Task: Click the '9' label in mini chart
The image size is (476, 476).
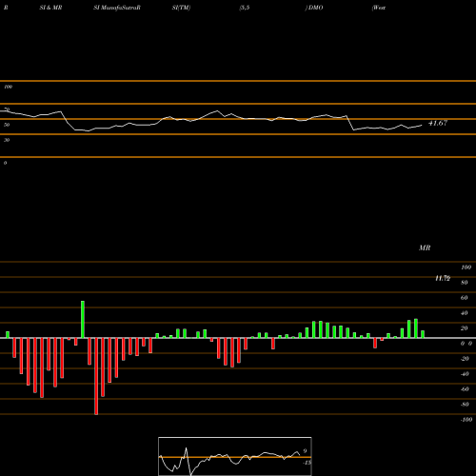Action: (305, 451)
